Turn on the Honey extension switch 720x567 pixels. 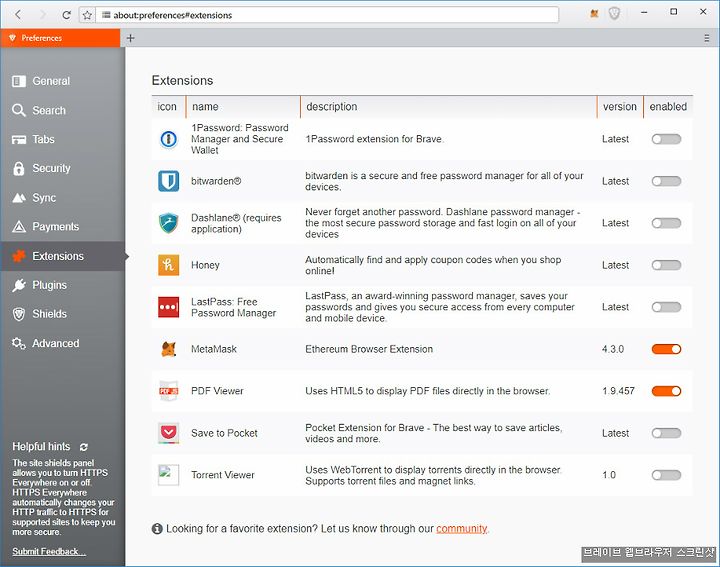tap(666, 265)
